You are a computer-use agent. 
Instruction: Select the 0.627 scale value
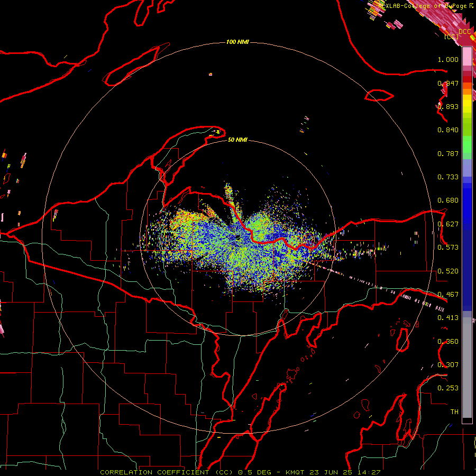[448, 224]
